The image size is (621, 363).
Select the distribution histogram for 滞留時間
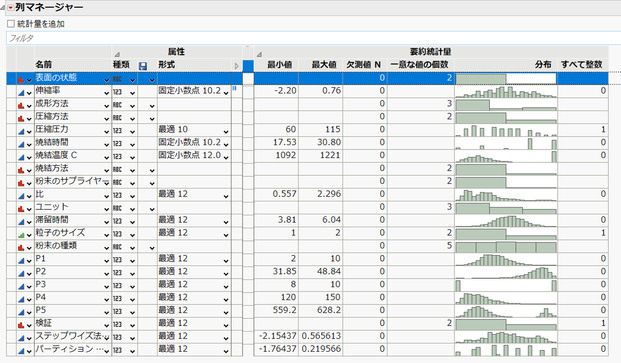tap(506, 220)
